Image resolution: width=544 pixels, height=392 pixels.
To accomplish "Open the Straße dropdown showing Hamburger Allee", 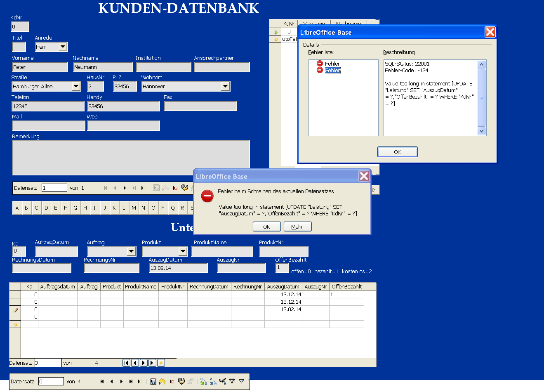I will (x=76, y=86).
